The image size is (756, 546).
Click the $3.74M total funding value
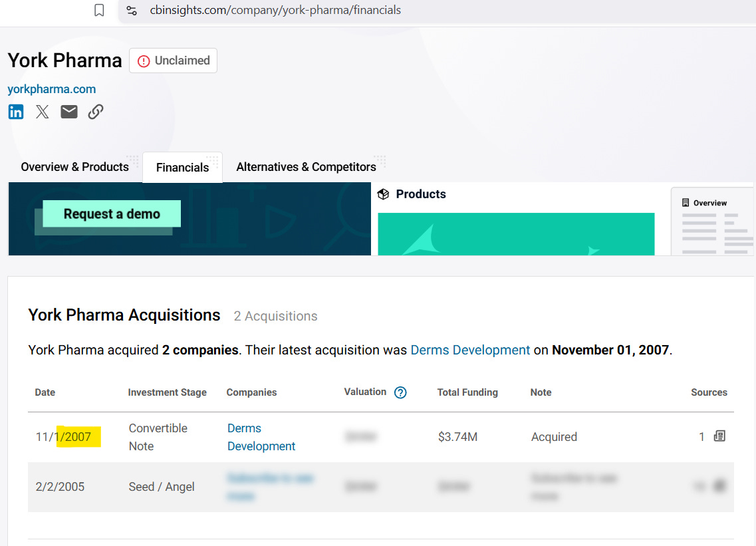click(x=457, y=436)
